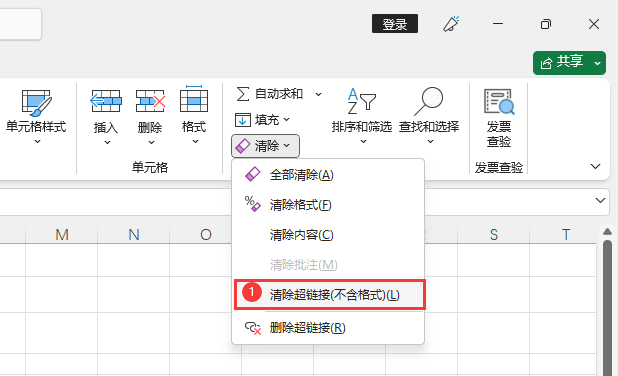Viewport: 618px width, 376px height.
Task: Collapse the ribbon with the chevron
Action: [596, 166]
